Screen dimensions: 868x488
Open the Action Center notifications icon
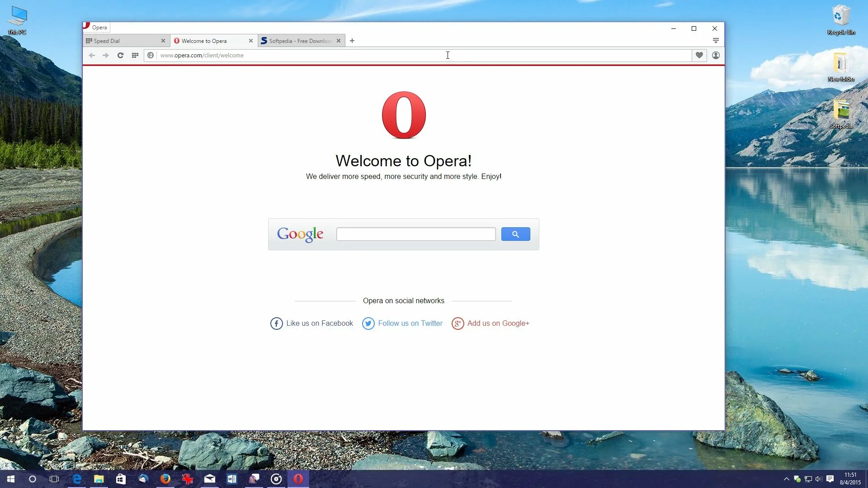(830, 479)
